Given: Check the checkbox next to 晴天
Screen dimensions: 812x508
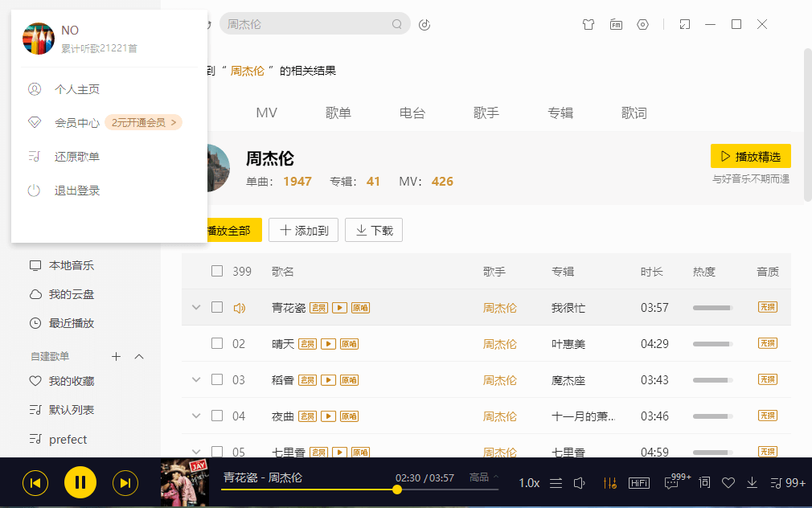Looking at the screenshot, I should [x=217, y=343].
